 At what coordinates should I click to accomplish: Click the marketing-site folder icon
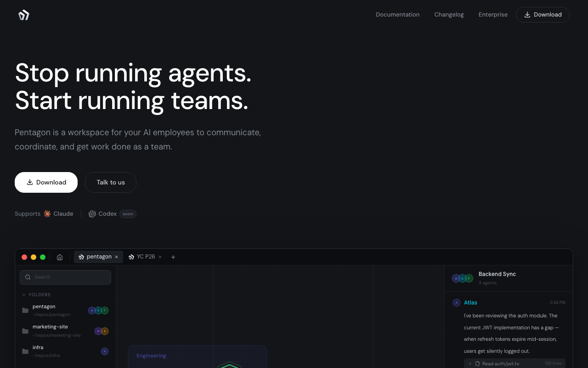tap(25, 331)
